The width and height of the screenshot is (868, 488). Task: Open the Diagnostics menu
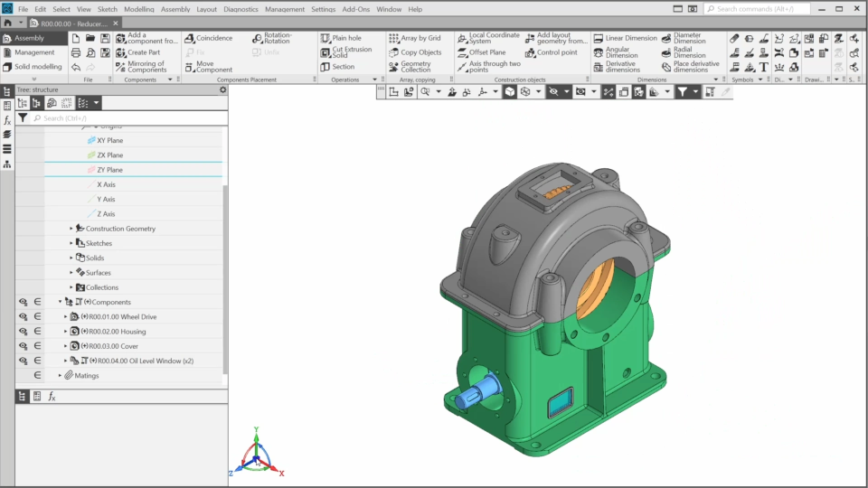(241, 9)
